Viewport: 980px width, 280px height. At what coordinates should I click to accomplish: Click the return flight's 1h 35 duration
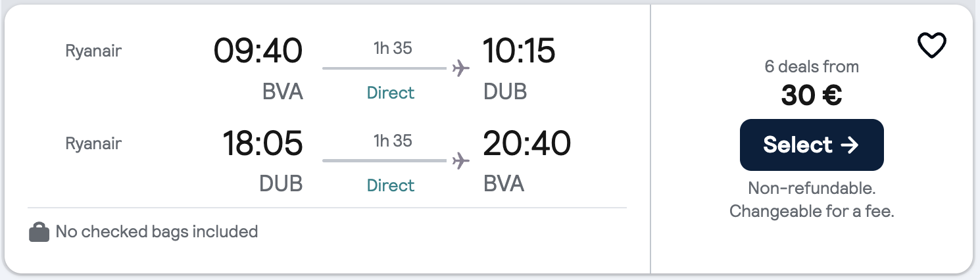(x=393, y=141)
